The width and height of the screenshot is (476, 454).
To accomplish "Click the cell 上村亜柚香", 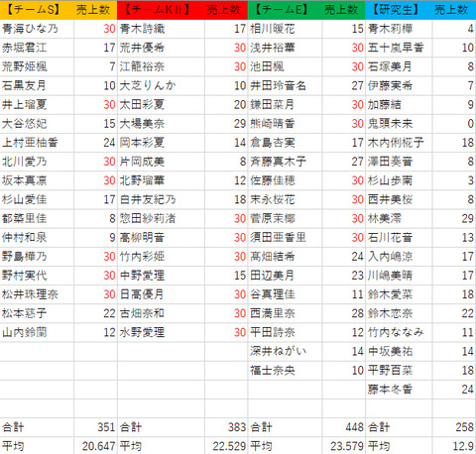I will (37, 143).
